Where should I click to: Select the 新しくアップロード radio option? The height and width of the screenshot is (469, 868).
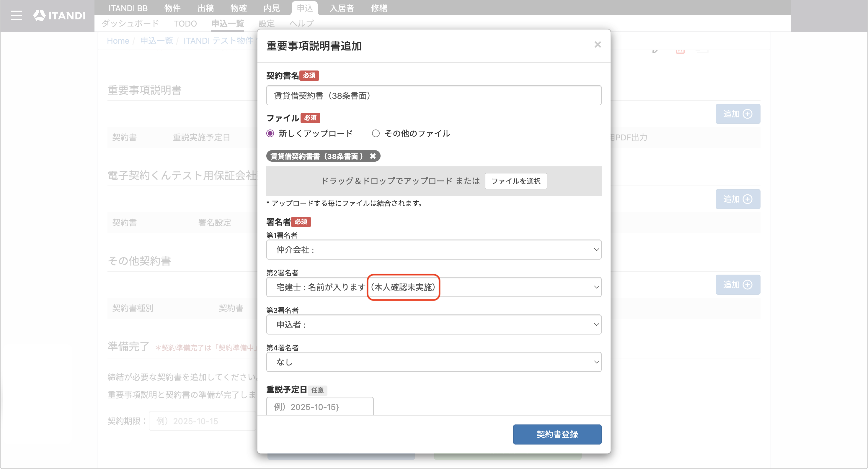270,133
